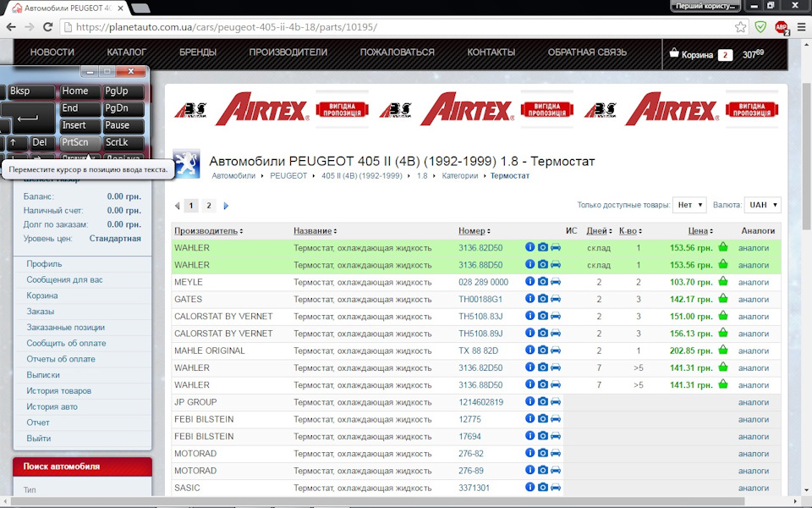Open car icon for FEBI BILSTEIN 17694
The height and width of the screenshot is (508, 812).
coord(556,435)
